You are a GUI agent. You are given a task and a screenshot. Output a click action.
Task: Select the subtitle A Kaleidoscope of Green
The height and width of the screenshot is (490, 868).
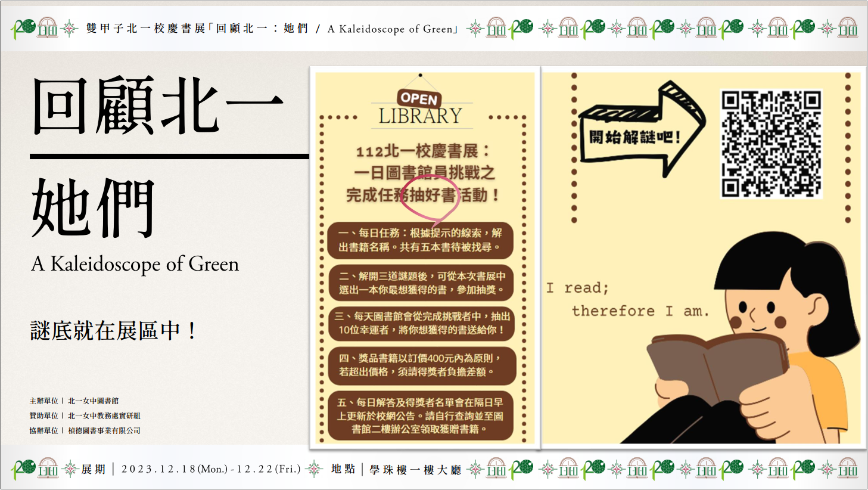[x=135, y=264]
